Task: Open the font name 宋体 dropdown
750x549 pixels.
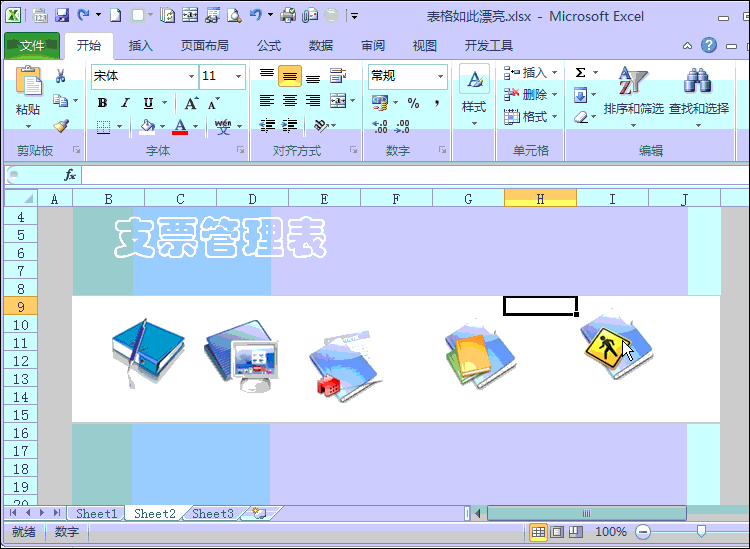Action: point(191,76)
